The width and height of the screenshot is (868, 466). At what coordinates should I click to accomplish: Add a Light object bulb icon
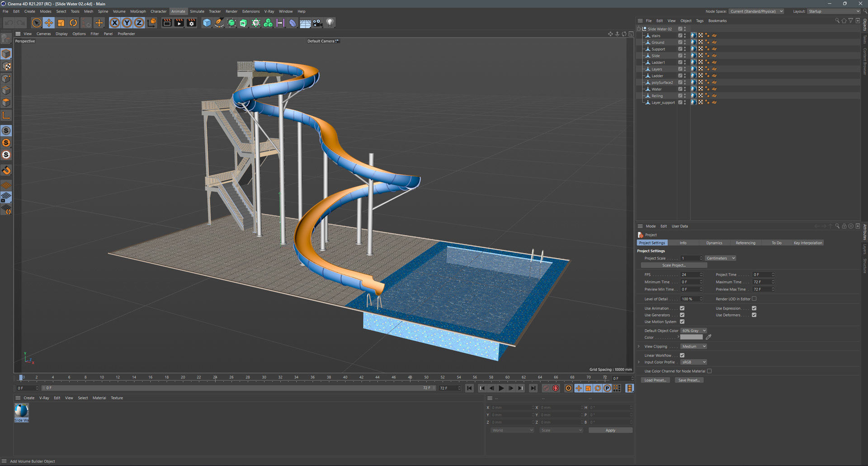tap(330, 23)
